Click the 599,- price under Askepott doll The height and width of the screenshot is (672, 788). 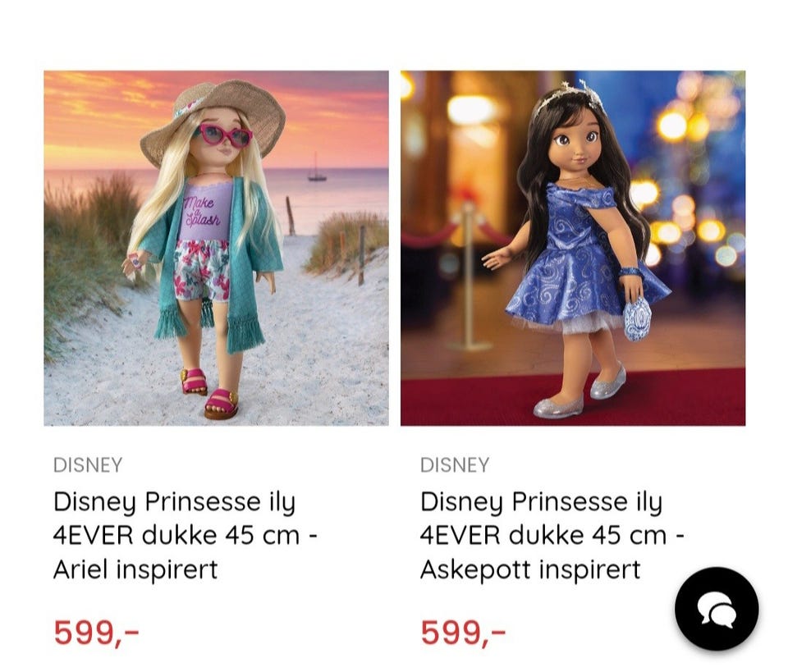[463, 632]
